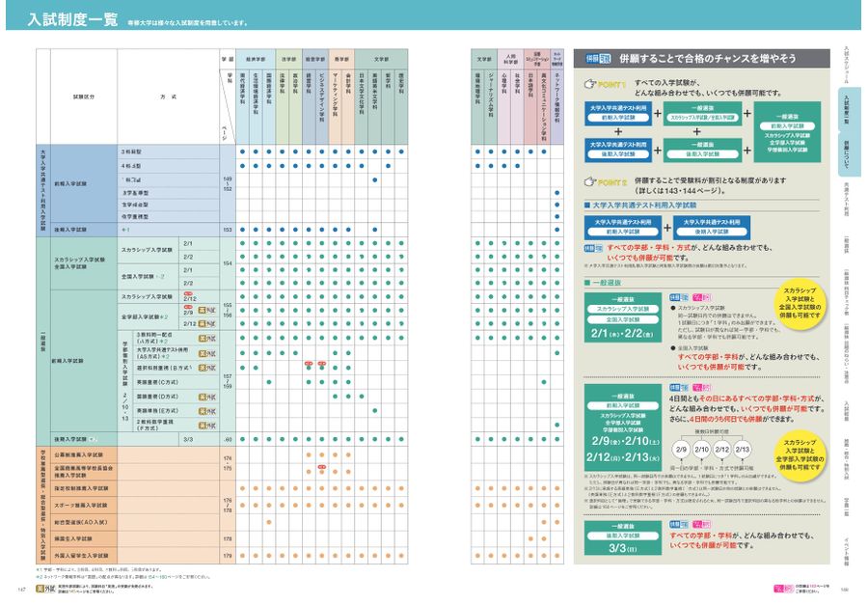Click page number cell 179

[228, 555]
